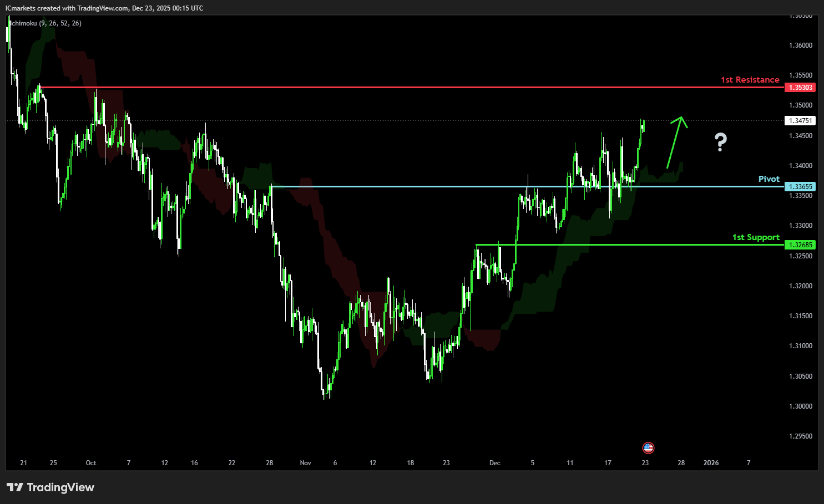The image size is (824, 504).
Task: Click the TradingView logo icon
Action: click(x=15, y=487)
